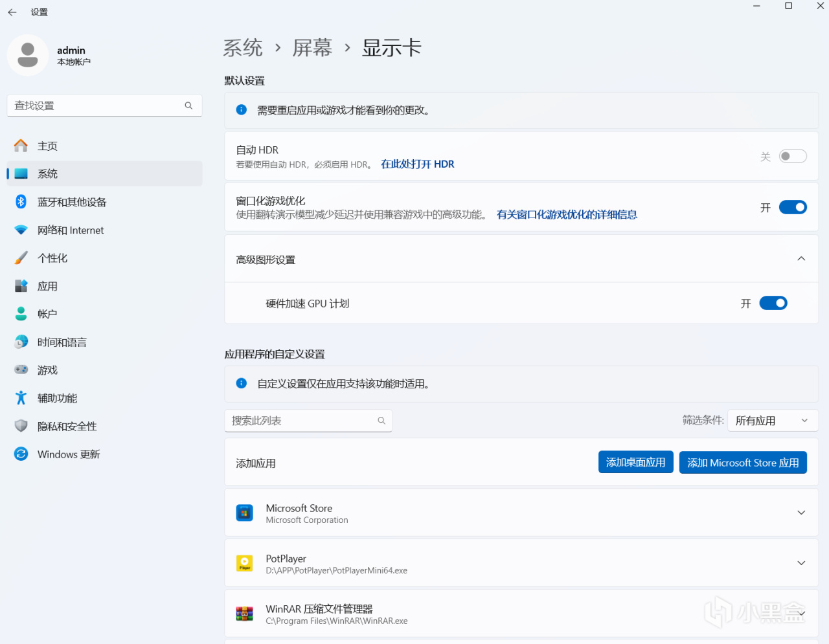Select 屏幕 in the breadcrumb navigation
This screenshot has width=829, height=644.
[313, 47]
